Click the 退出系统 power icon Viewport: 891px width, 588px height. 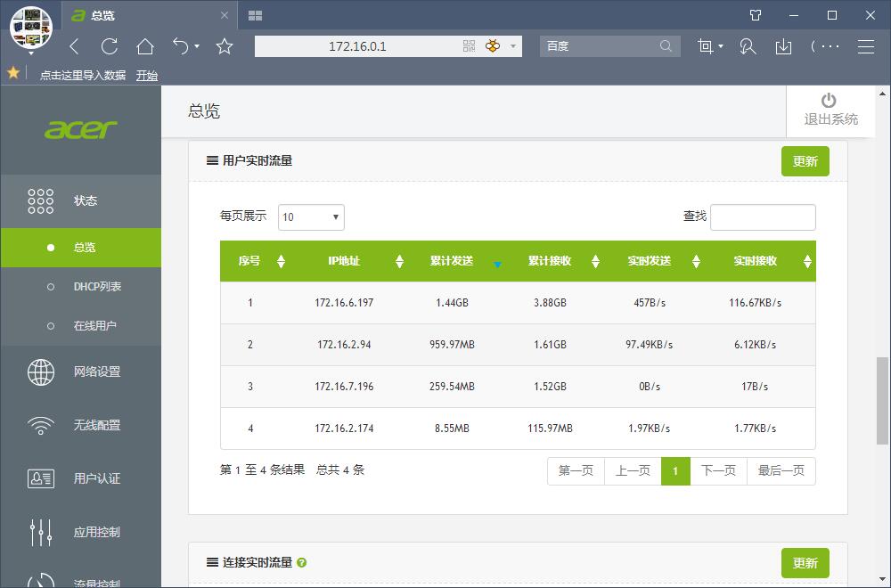pos(830,101)
